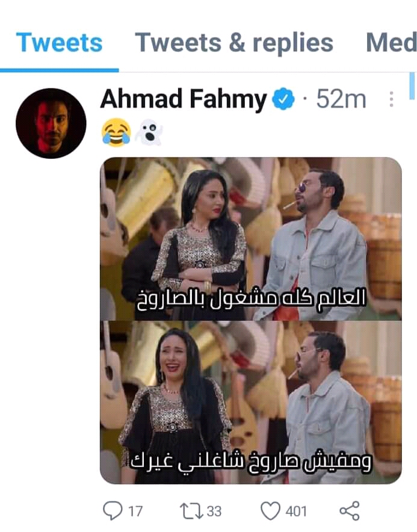Open the three-dot tweet options menu
This screenshot has width=417, height=532.
pyautogui.click(x=391, y=99)
